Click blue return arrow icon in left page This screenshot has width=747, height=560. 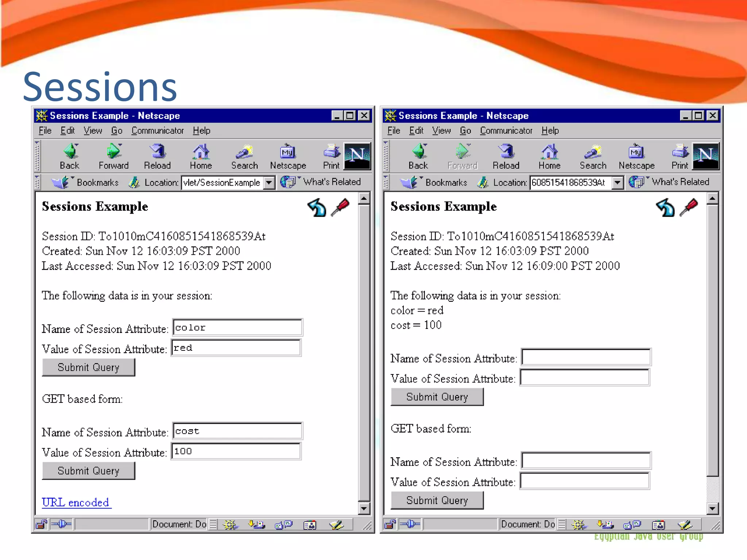click(317, 208)
